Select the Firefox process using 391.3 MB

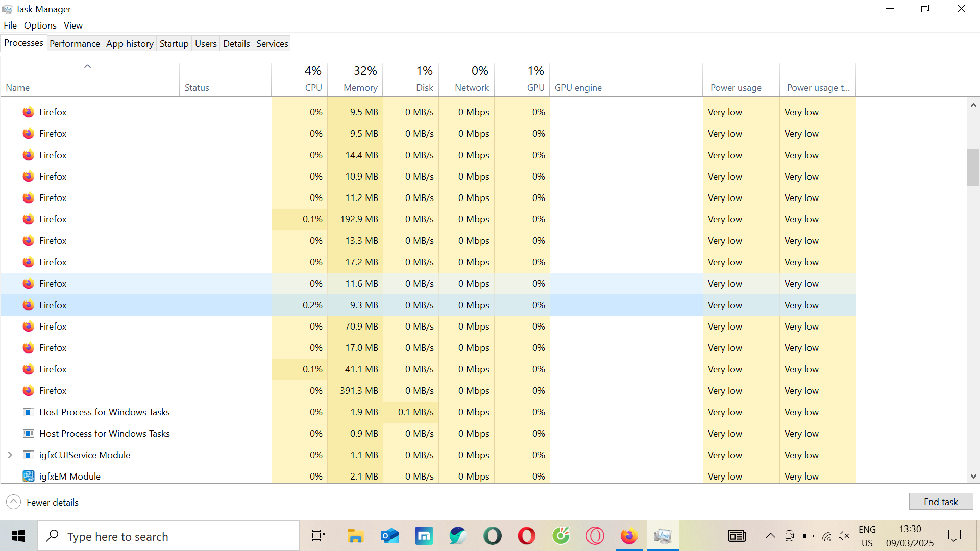pos(429,390)
